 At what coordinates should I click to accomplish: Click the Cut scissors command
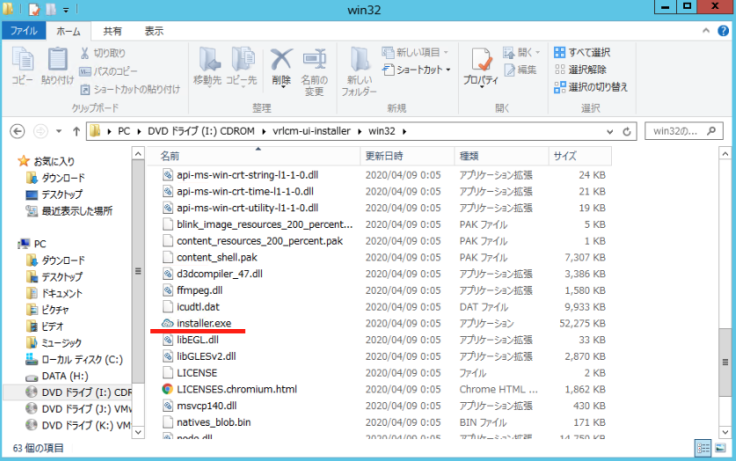click(102, 53)
